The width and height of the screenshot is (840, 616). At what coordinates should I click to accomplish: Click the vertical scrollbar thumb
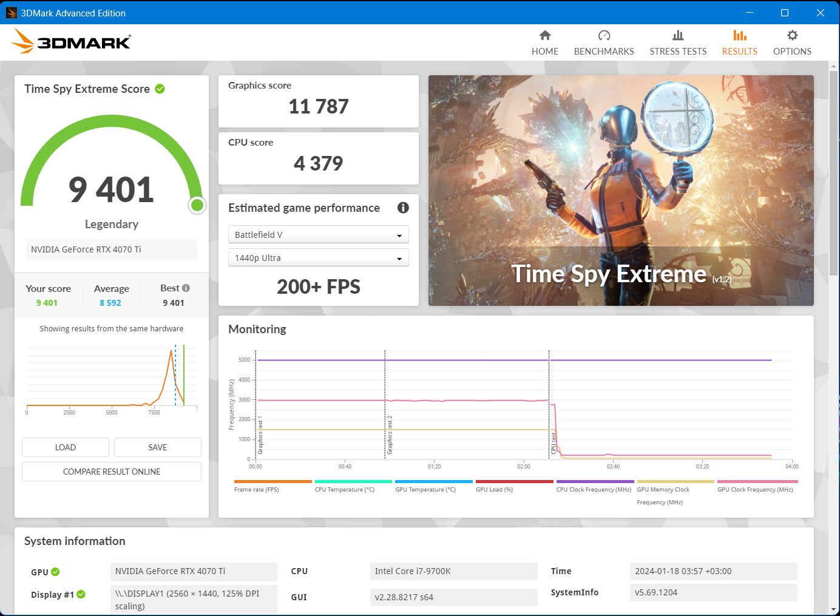click(834, 172)
